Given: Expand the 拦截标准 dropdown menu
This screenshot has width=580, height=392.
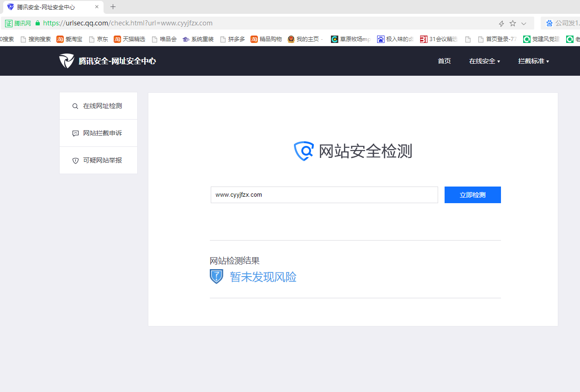Looking at the screenshot, I should (x=533, y=61).
